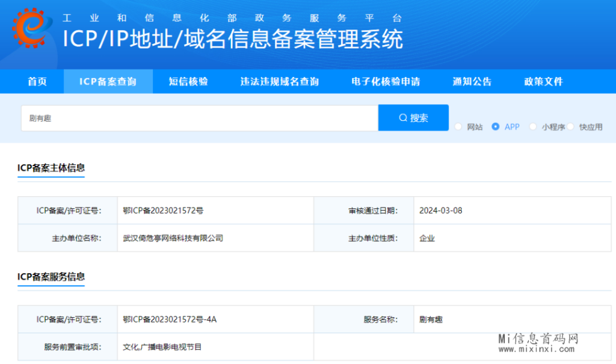
Task: Open the 短信核验 menu item
Action: pyautogui.click(x=188, y=82)
